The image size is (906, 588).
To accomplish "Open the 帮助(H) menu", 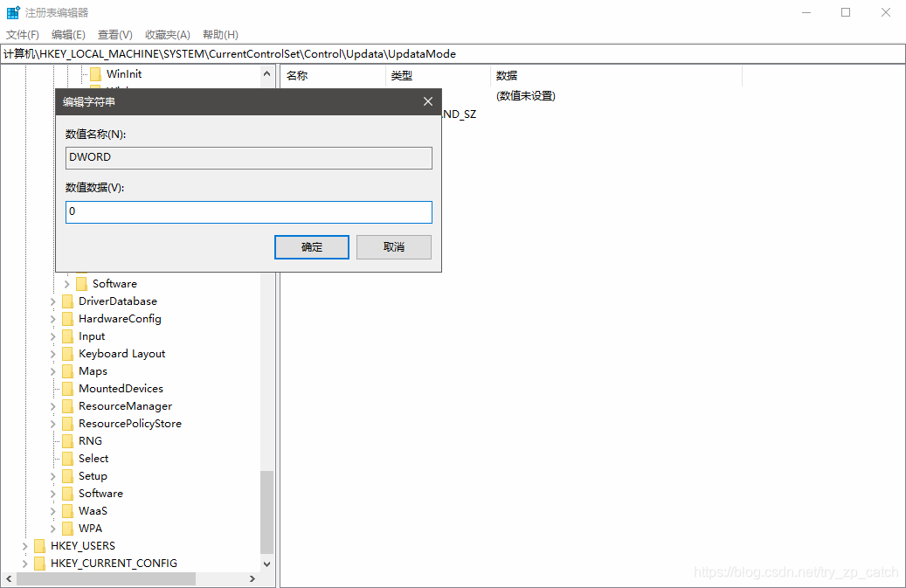I will pos(220,35).
